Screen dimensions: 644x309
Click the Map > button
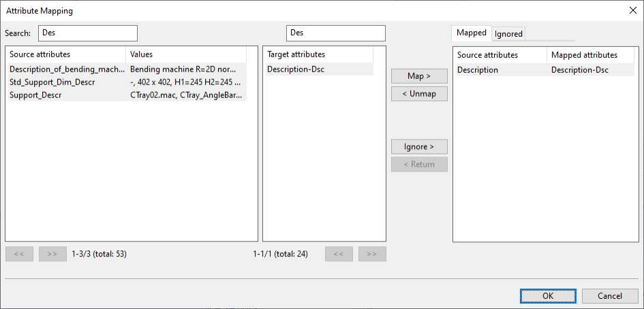(x=419, y=76)
